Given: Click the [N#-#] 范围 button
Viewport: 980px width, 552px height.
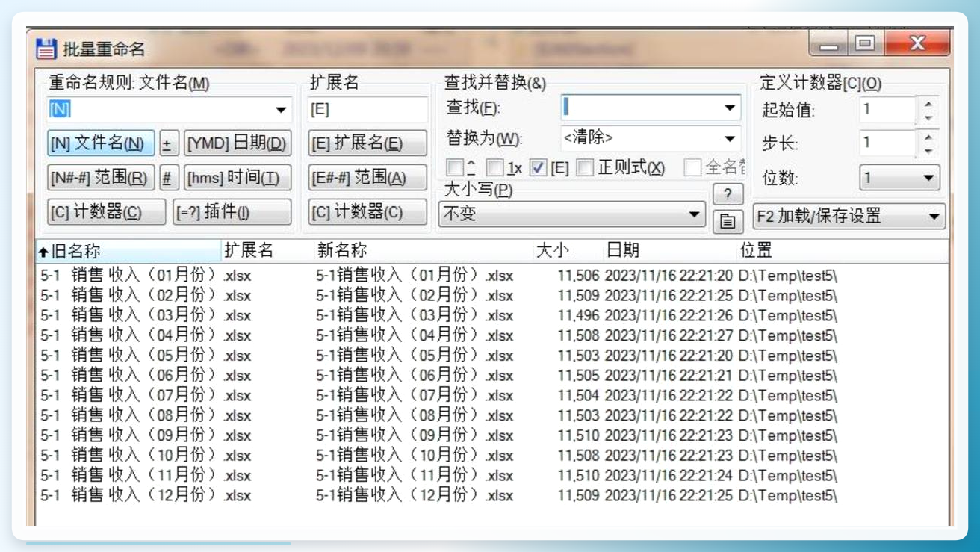Looking at the screenshot, I should (x=101, y=178).
